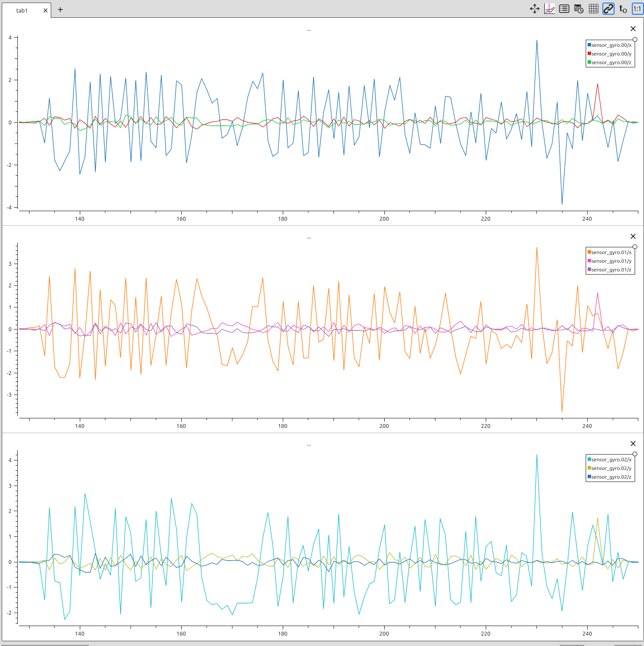Toggle the 1:1 ratio button
The height and width of the screenshot is (646, 644).
pos(637,9)
